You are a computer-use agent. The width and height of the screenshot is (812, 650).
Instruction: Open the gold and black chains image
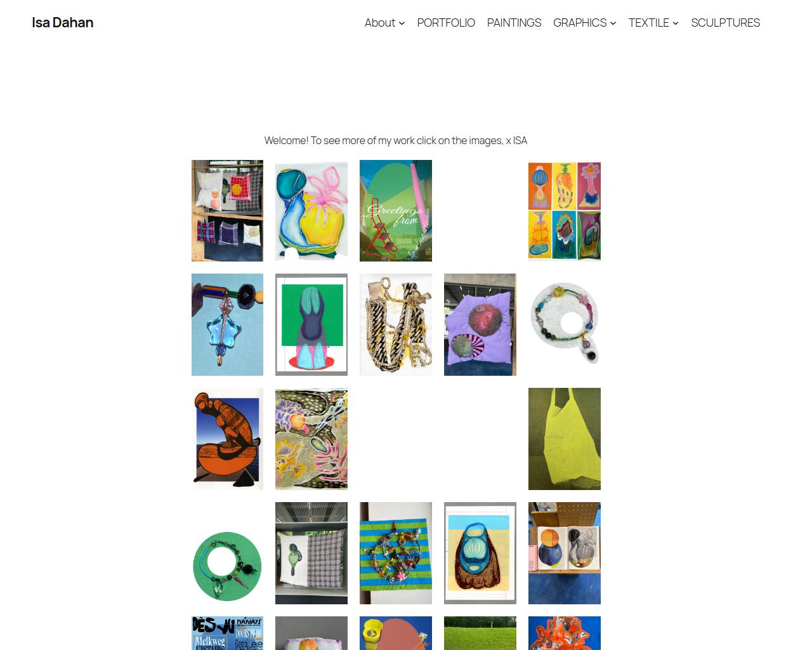pyautogui.click(x=396, y=325)
